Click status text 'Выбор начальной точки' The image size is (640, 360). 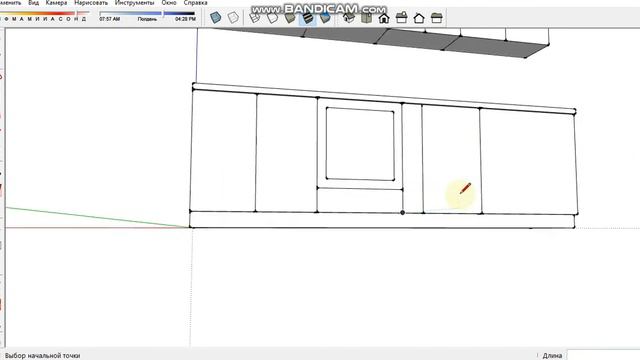[42, 356]
